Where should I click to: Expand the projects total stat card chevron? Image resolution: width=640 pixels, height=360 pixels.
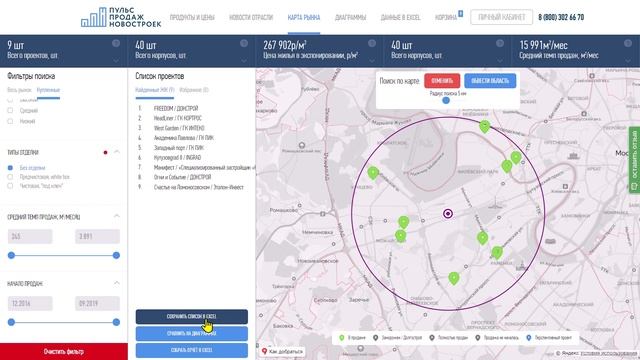(116, 60)
